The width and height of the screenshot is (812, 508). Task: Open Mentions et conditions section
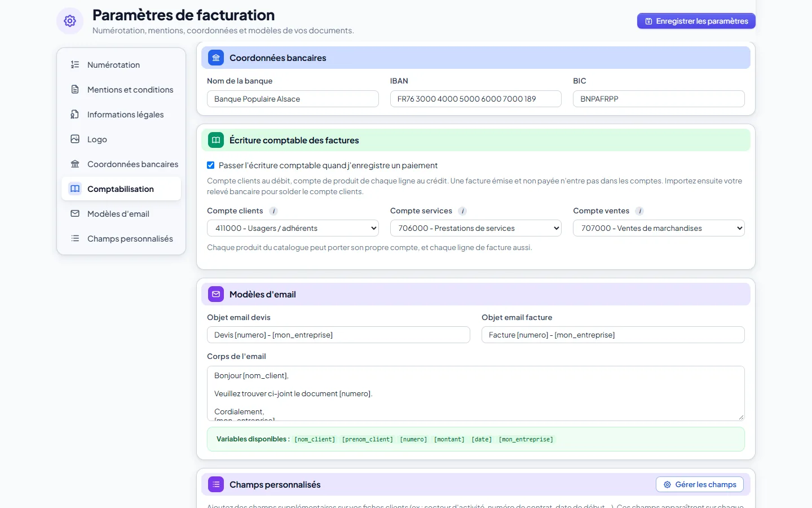tap(121, 90)
